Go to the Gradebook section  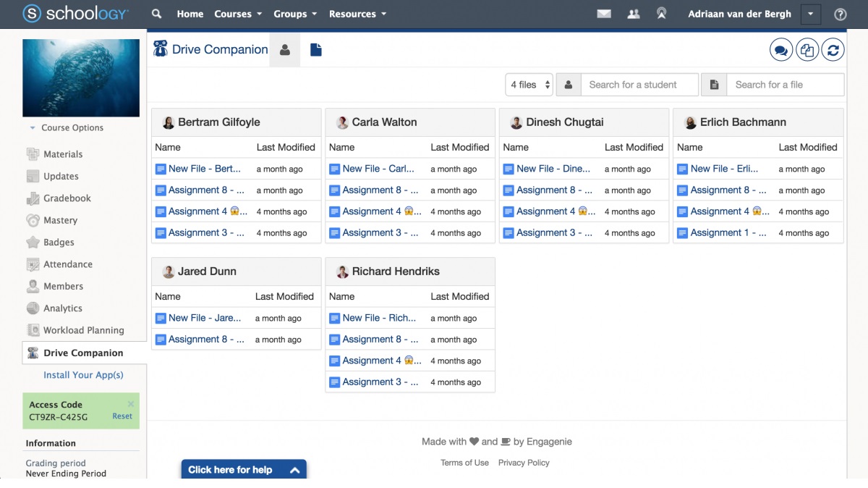coord(67,198)
